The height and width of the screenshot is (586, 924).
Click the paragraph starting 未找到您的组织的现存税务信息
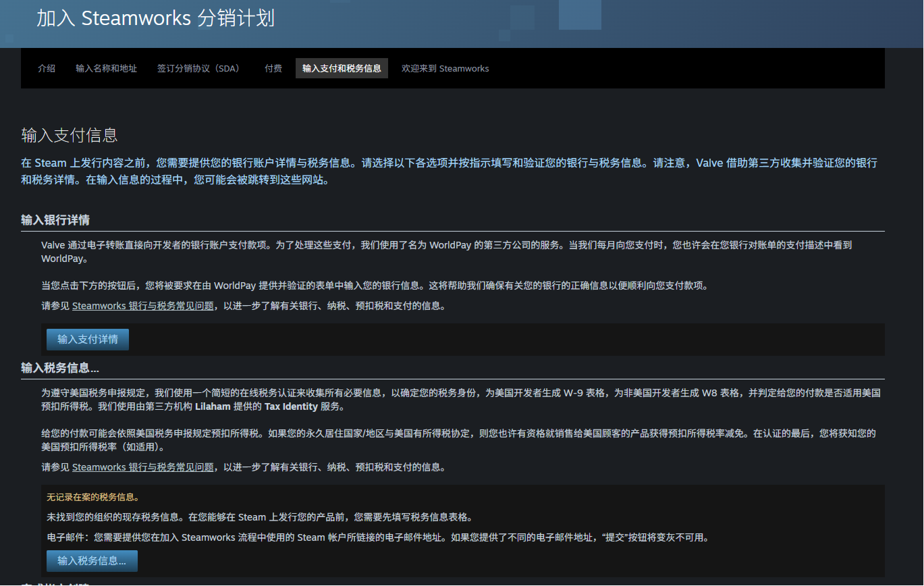pos(259,517)
